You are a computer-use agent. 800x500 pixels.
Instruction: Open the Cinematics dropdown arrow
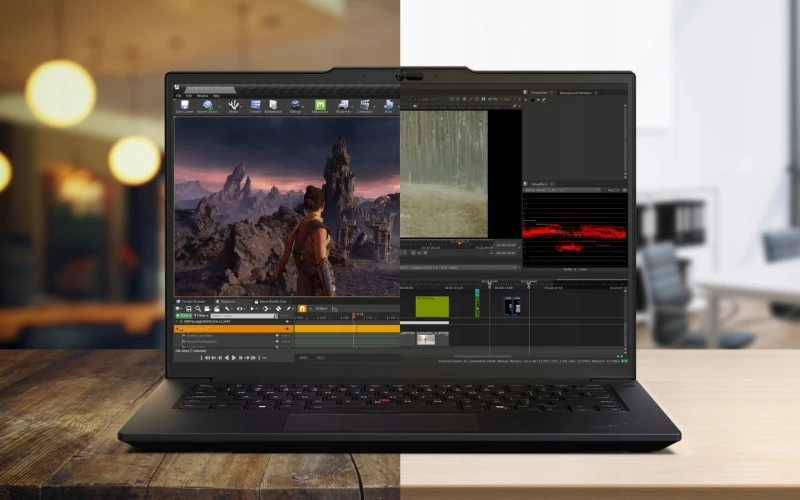(374, 107)
